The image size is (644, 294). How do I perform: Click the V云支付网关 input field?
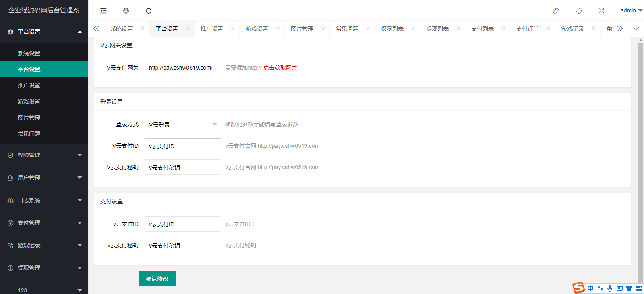(182, 68)
